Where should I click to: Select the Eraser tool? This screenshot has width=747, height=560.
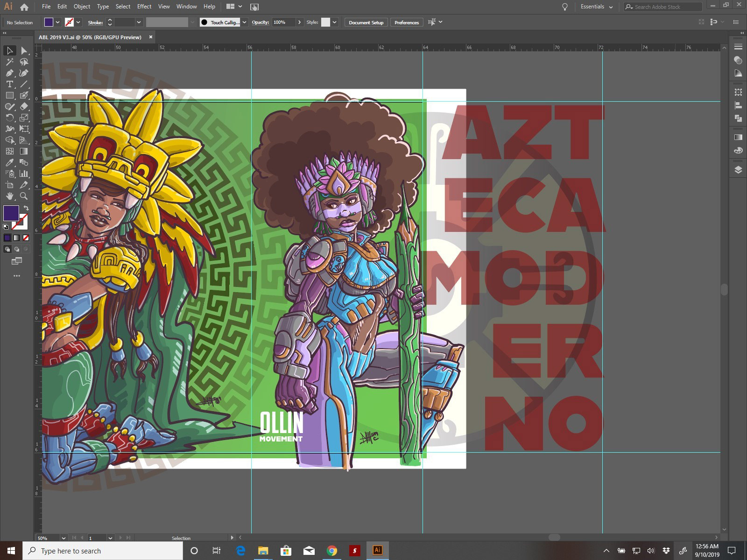tap(24, 106)
